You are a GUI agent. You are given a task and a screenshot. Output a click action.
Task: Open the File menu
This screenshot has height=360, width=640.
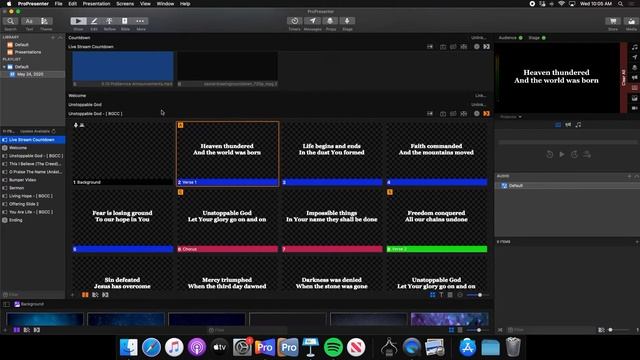coord(59,4)
